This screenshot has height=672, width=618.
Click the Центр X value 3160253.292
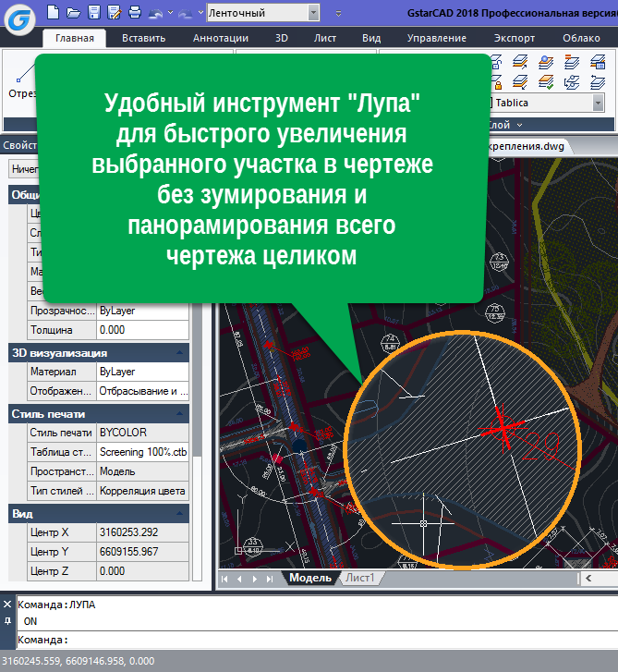pos(142,532)
